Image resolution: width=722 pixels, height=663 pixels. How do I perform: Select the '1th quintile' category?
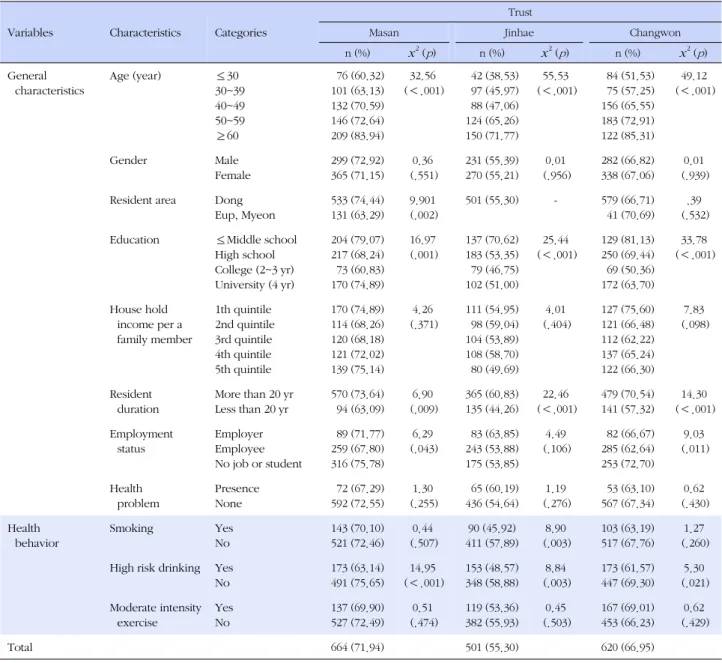(243, 310)
